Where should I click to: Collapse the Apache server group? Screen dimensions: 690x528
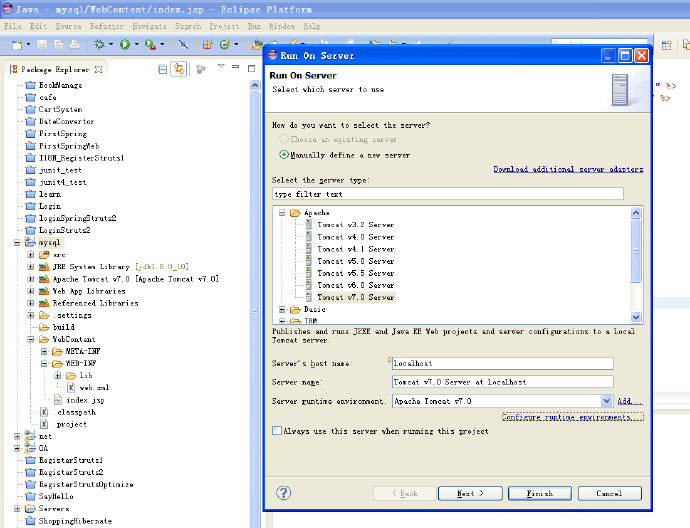[282, 213]
